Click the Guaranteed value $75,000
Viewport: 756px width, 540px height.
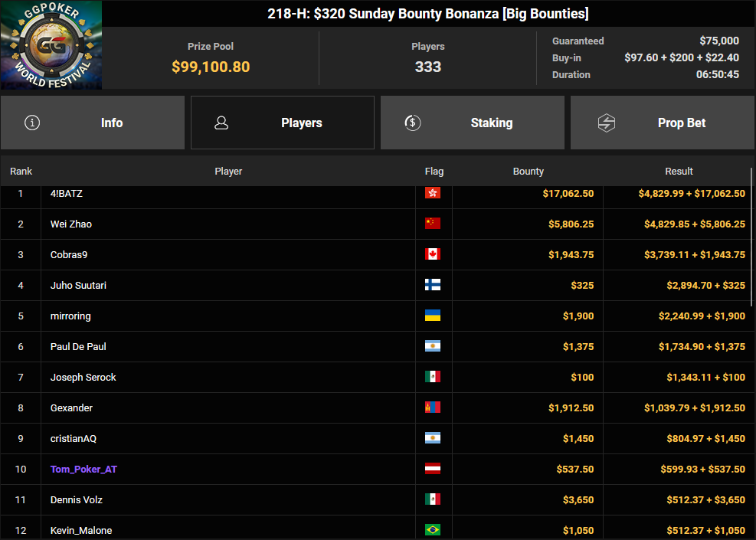(719, 41)
